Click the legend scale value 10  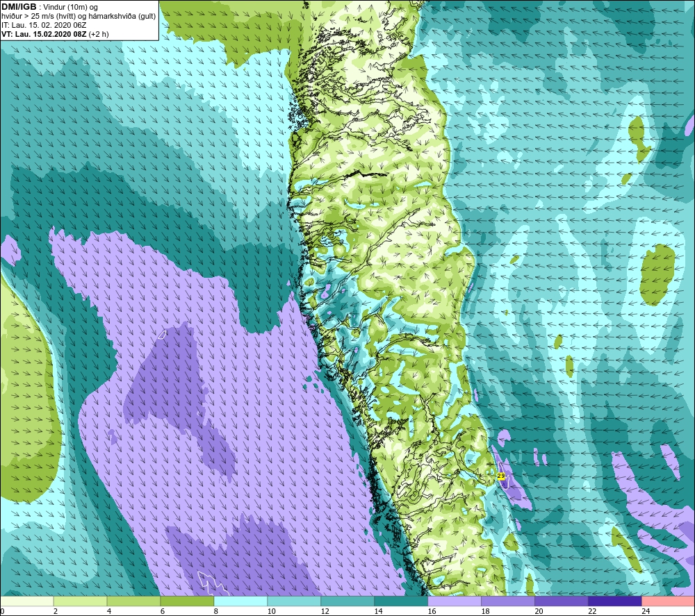tap(271, 611)
